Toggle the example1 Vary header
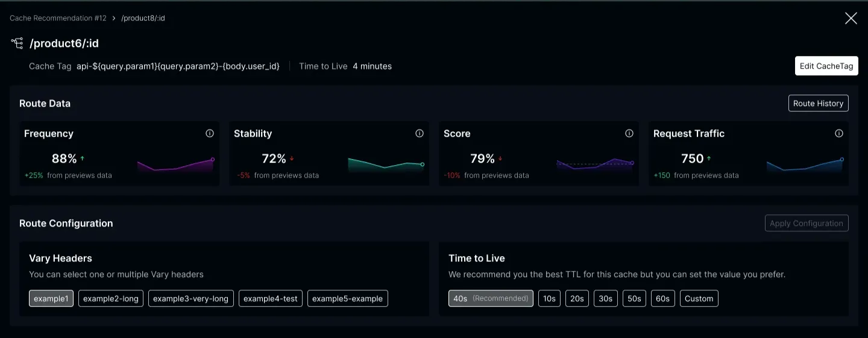Screen dimensions: 868x338 coord(51,298)
